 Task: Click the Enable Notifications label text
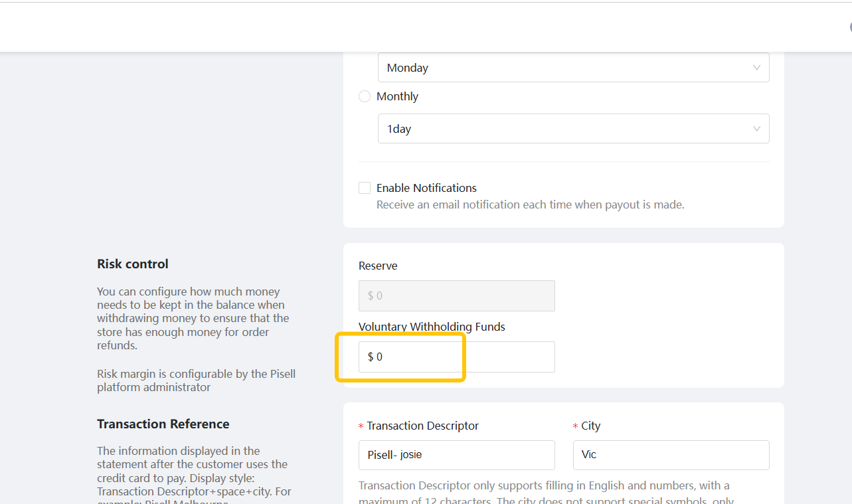[426, 188]
